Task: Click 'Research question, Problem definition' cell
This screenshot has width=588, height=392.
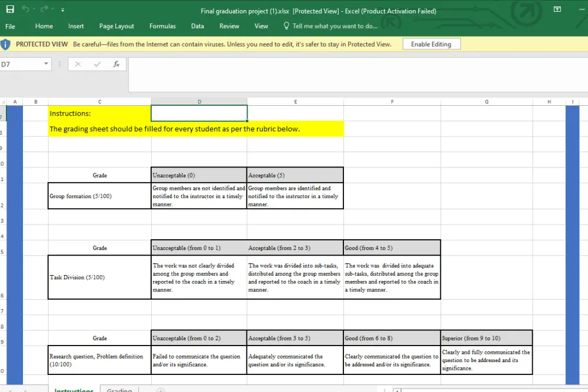Action: click(x=99, y=360)
